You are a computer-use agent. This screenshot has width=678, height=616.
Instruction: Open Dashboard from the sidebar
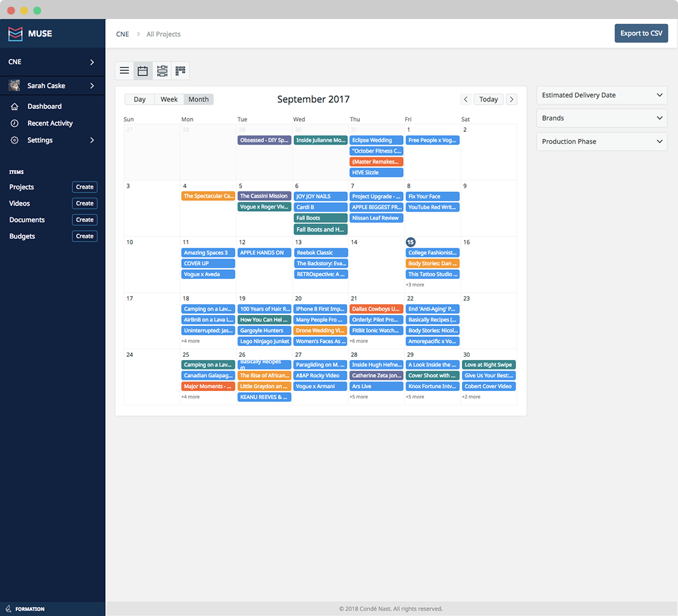(44, 106)
